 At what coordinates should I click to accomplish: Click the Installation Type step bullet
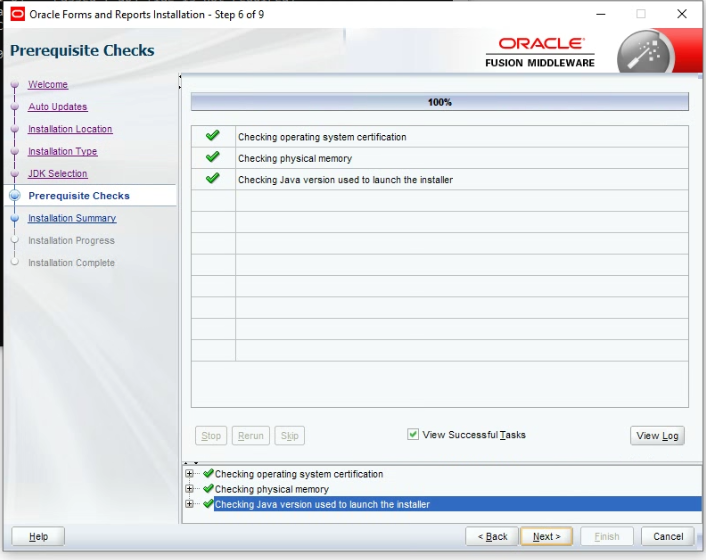(x=14, y=151)
